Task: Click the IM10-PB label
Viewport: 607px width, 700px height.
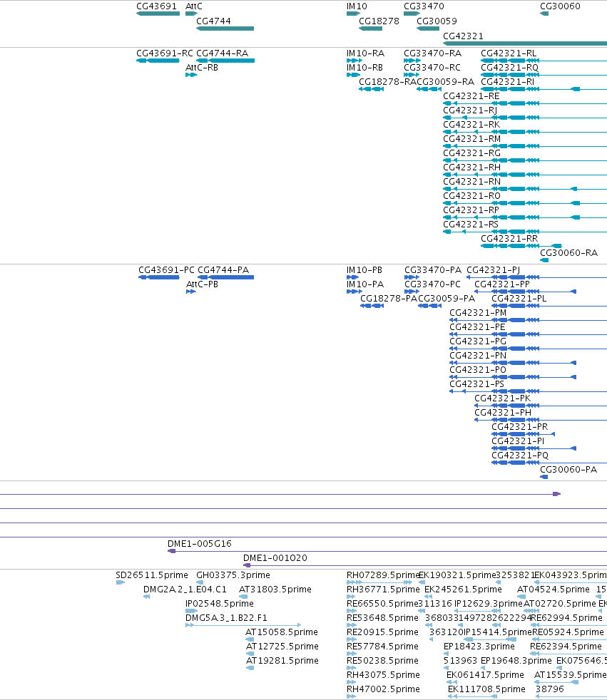Action: (364, 270)
